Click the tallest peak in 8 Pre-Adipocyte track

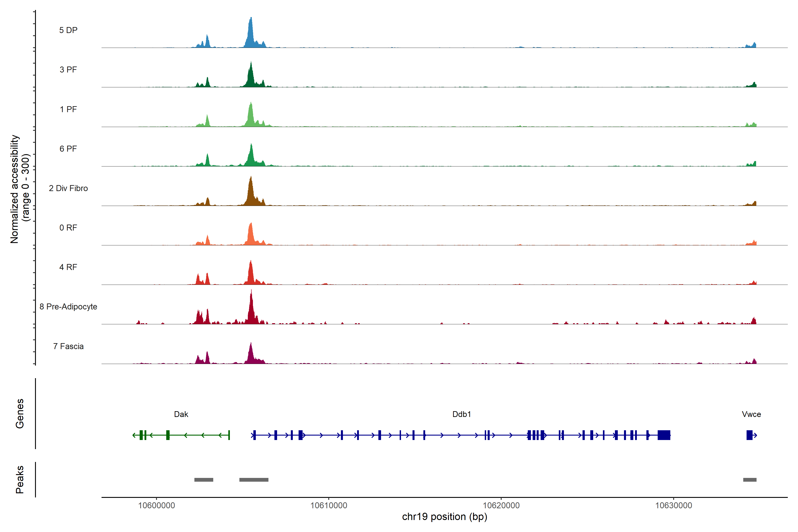tap(251, 309)
